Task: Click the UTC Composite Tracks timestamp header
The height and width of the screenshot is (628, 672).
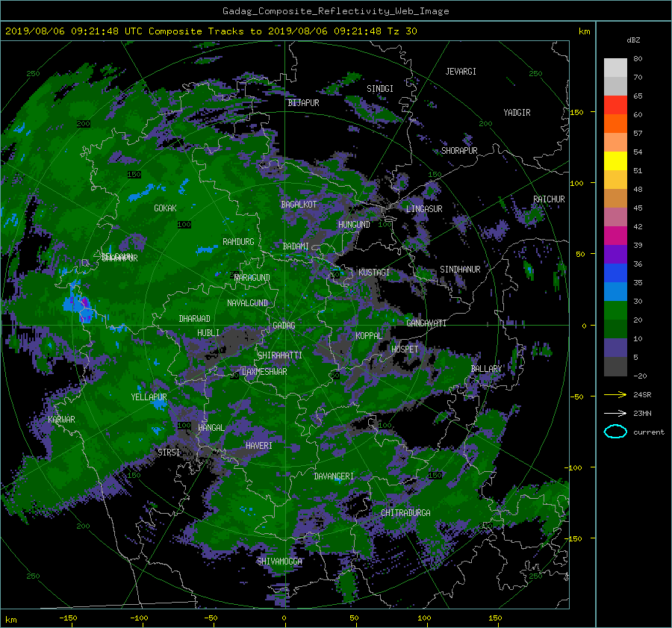Action: coord(211,31)
